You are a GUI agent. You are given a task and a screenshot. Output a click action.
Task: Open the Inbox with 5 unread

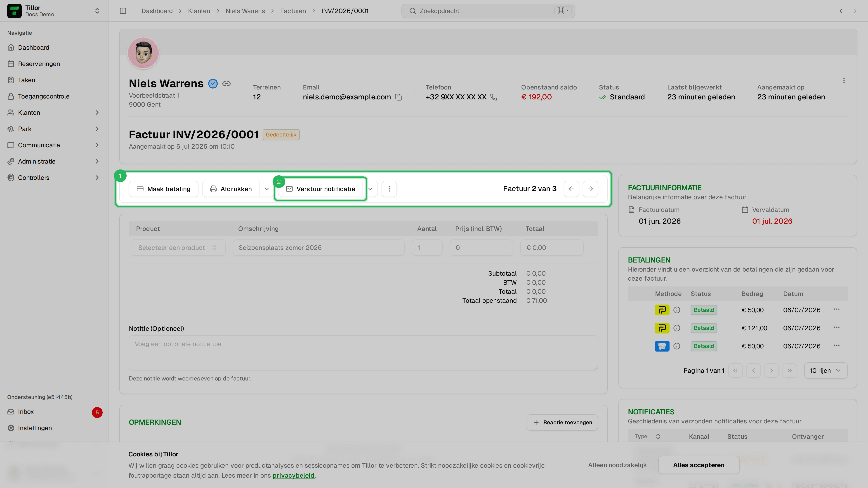point(54,412)
